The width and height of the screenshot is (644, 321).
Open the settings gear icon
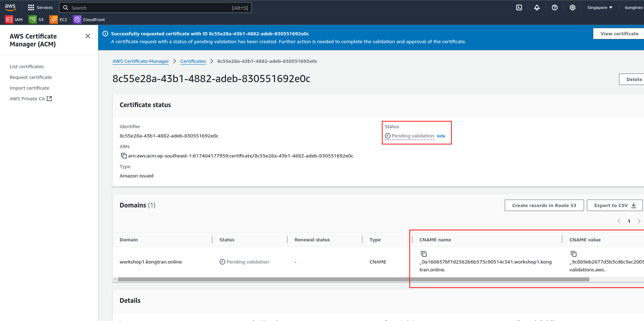pos(573,7)
